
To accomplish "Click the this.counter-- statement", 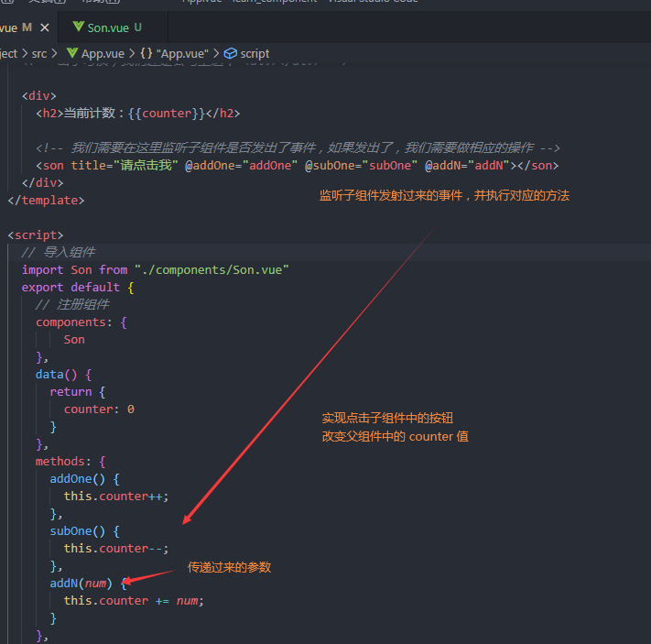I will pos(116,549).
